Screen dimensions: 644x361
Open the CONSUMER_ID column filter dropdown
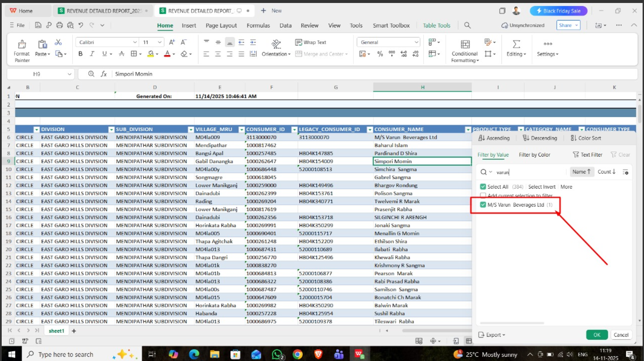(294, 129)
